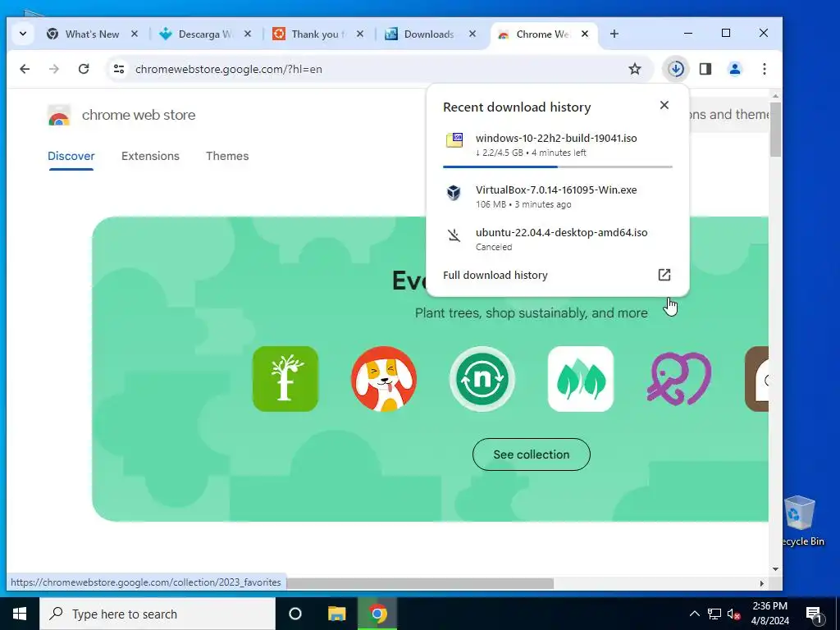Bookmark this page with star icon
840x630 pixels.
tap(635, 69)
